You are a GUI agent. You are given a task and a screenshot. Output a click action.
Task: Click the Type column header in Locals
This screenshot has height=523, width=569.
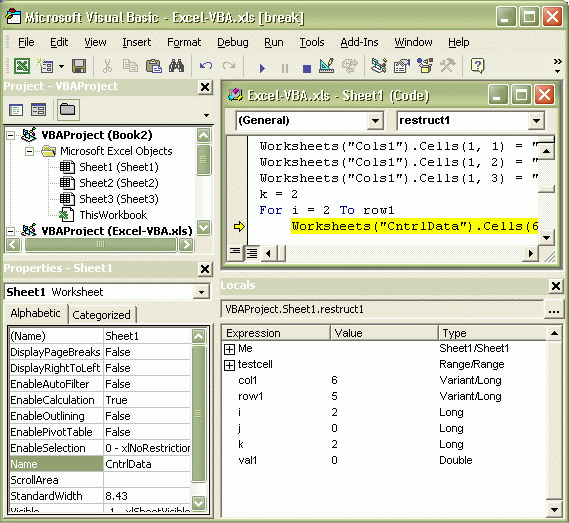(492, 333)
